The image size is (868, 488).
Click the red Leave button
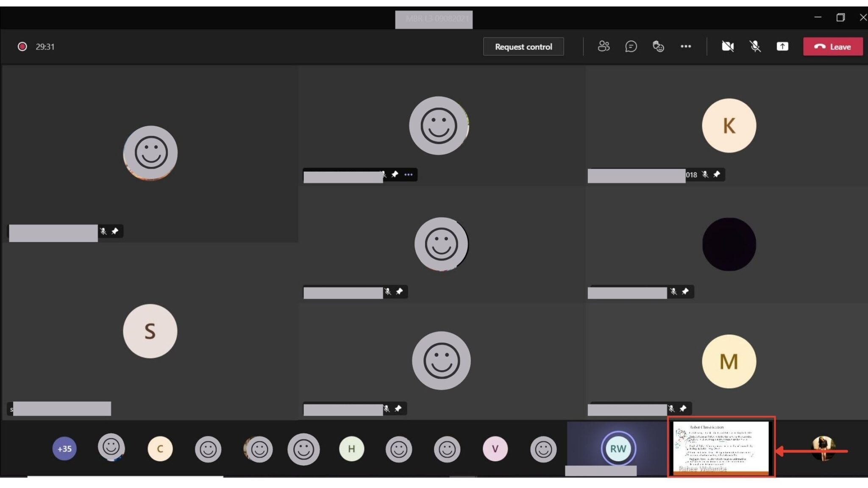(832, 47)
